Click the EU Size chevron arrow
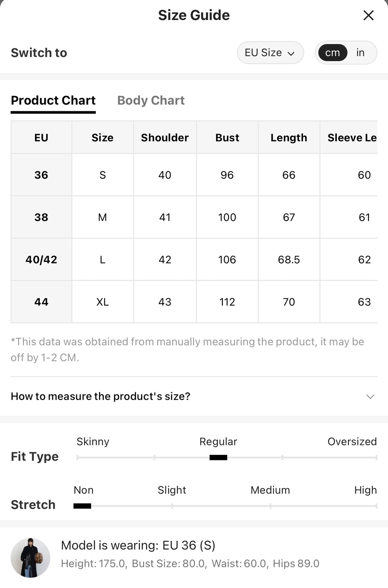The width and height of the screenshot is (388, 588). (x=291, y=53)
